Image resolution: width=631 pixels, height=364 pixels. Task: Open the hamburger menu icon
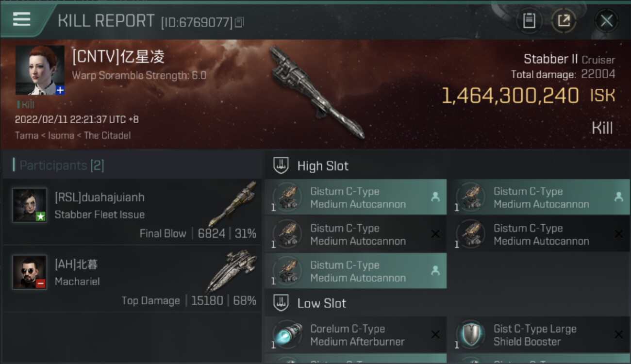21,19
